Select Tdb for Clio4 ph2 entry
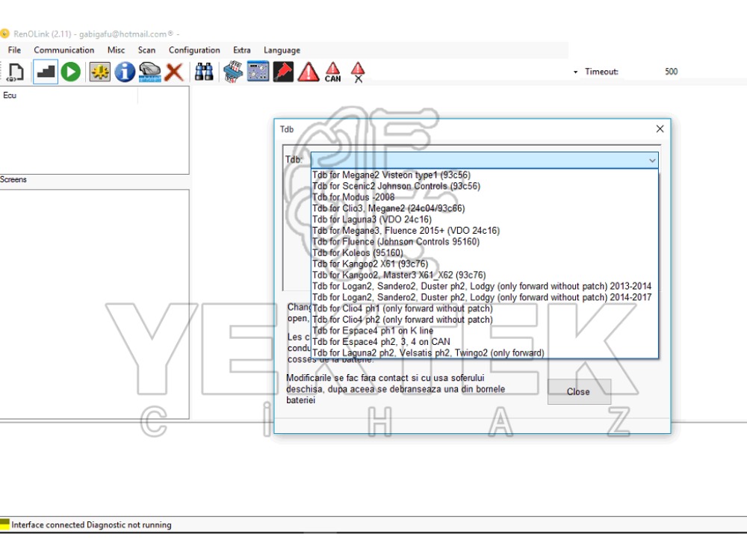This screenshot has width=747, height=560. click(485, 320)
